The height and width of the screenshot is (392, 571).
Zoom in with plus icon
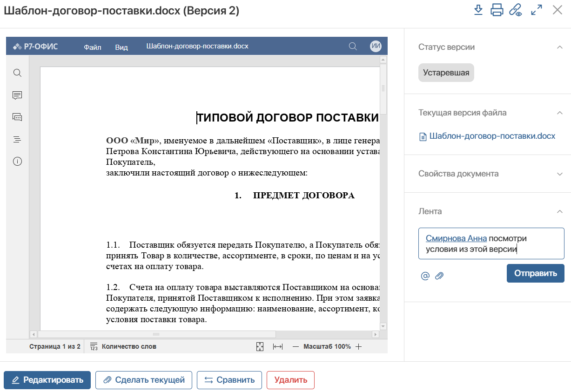pos(358,346)
